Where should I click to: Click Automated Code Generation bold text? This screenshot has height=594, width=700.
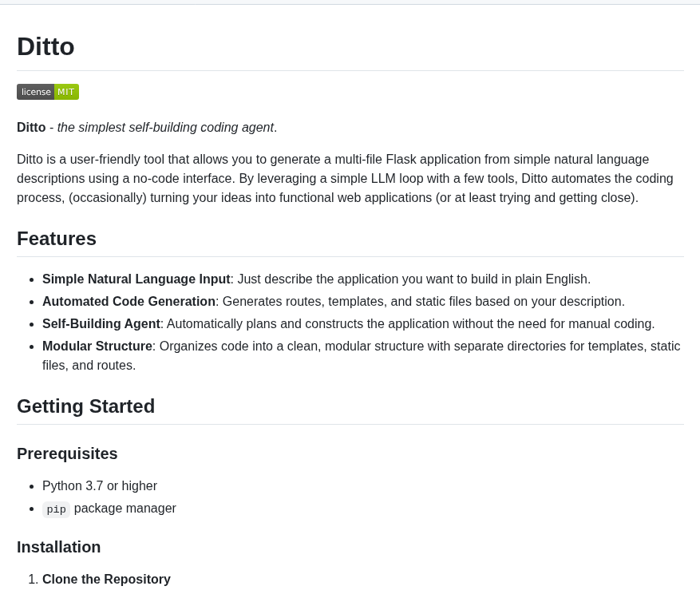pos(129,302)
